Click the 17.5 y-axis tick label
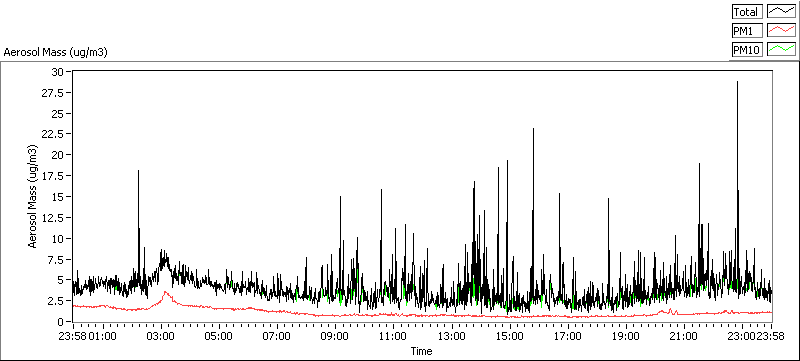The height and width of the screenshot is (361, 800). (x=54, y=176)
